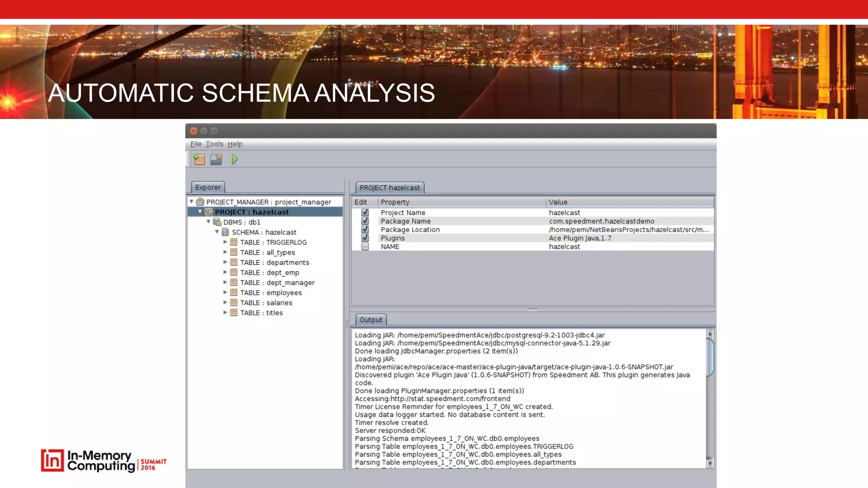Expand the employees table node
The height and width of the screenshot is (488, 868).
(225, 292)
